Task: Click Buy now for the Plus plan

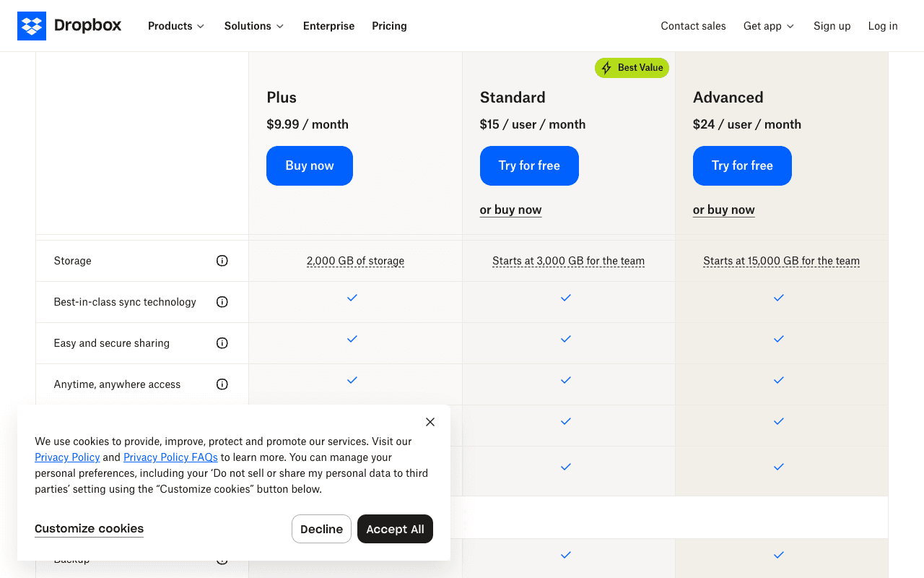Action: [x=310, y=165]
